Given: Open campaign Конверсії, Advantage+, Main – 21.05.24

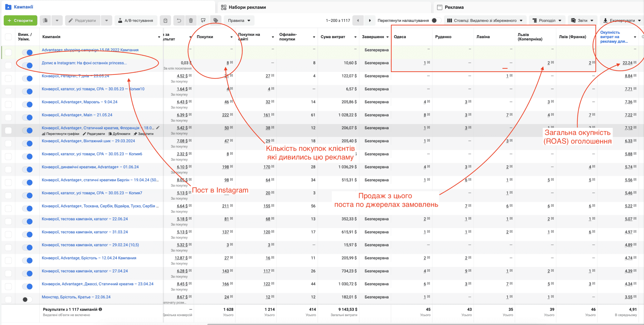Looking at the screenshot, I should [x=77, y=115].
